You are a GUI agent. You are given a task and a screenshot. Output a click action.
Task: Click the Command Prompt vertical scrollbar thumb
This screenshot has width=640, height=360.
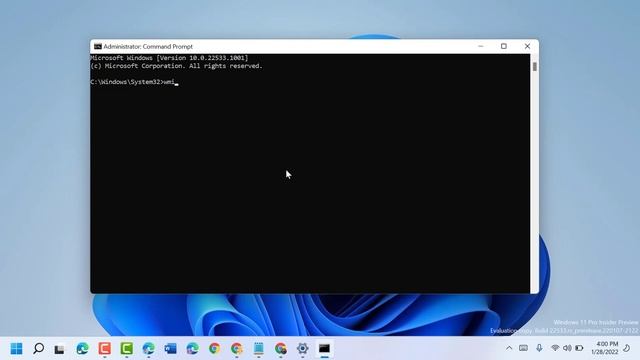point(534,67)
